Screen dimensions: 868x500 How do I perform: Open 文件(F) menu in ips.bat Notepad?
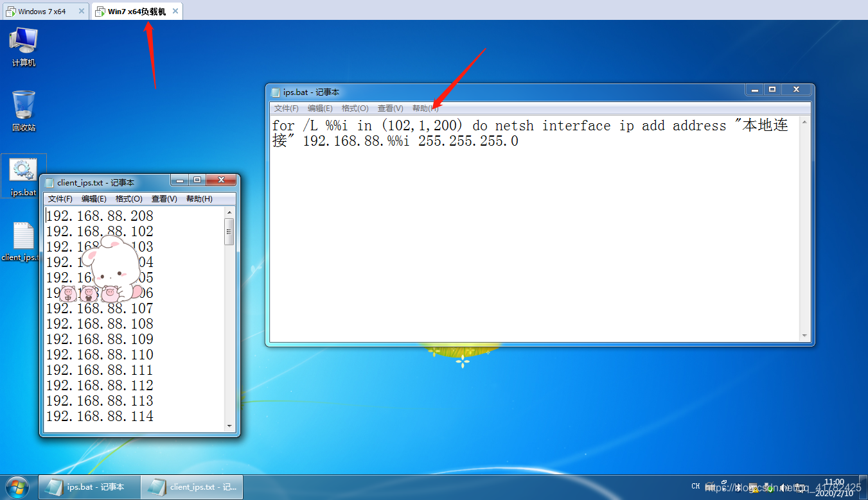pyautogui.click(x=287, y=108)
